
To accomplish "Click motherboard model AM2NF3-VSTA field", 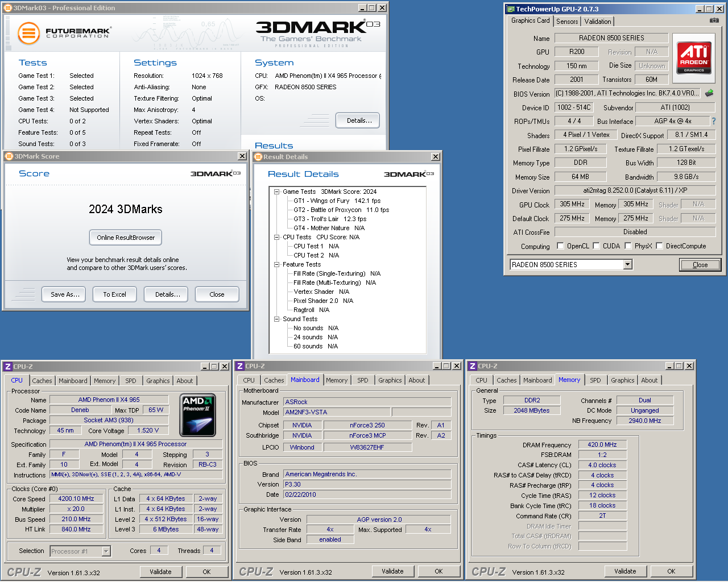I will 337,412.
